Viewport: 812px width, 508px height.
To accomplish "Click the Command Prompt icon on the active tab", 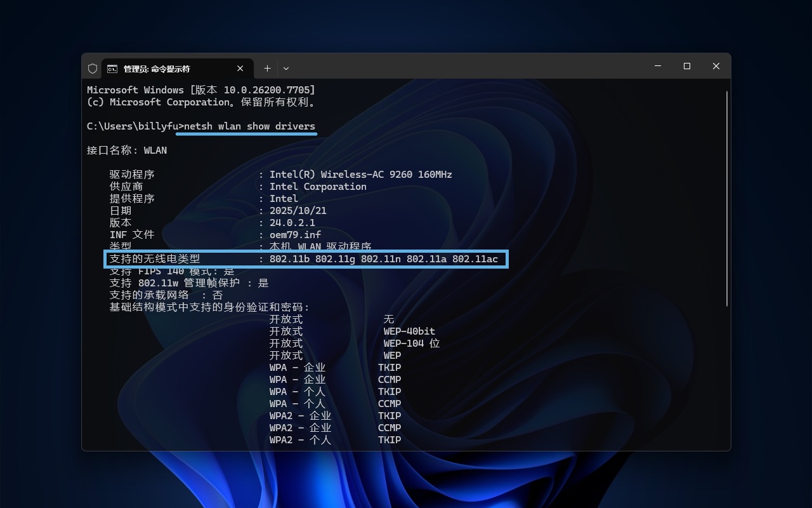I will [x=112, y=68].
